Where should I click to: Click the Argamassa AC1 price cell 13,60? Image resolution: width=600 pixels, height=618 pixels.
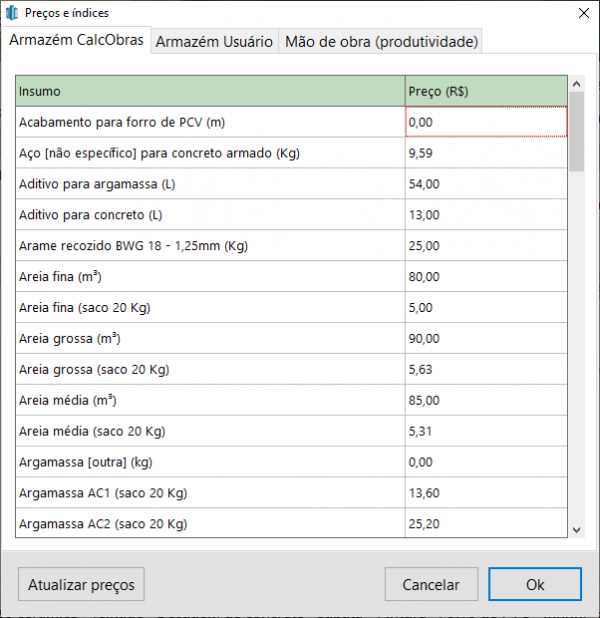(x=486, y=494)
